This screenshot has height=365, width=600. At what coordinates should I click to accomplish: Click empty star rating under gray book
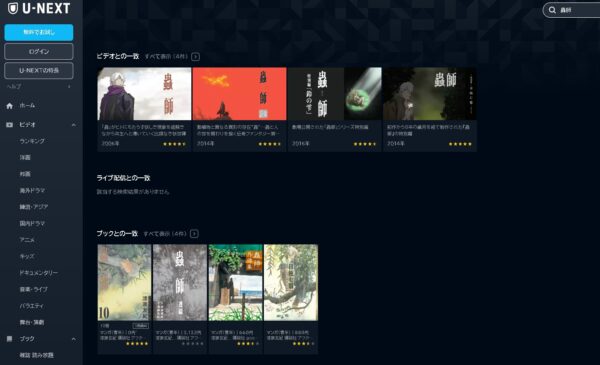tap(192, 344)
